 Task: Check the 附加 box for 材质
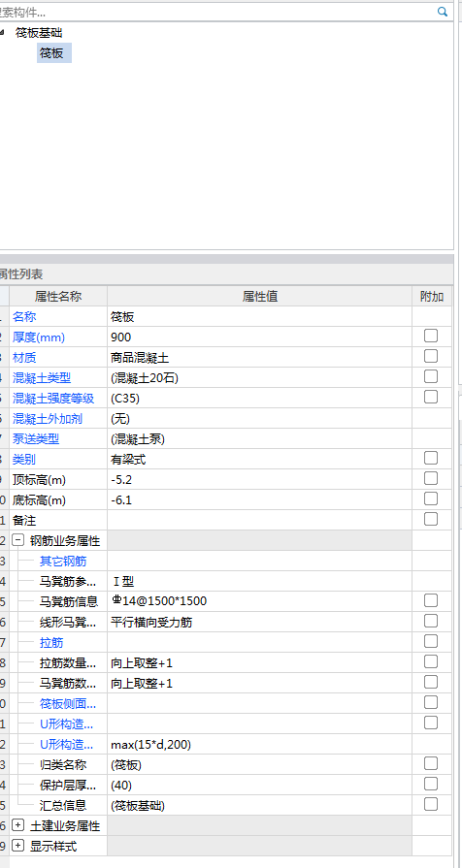point(431,356)
